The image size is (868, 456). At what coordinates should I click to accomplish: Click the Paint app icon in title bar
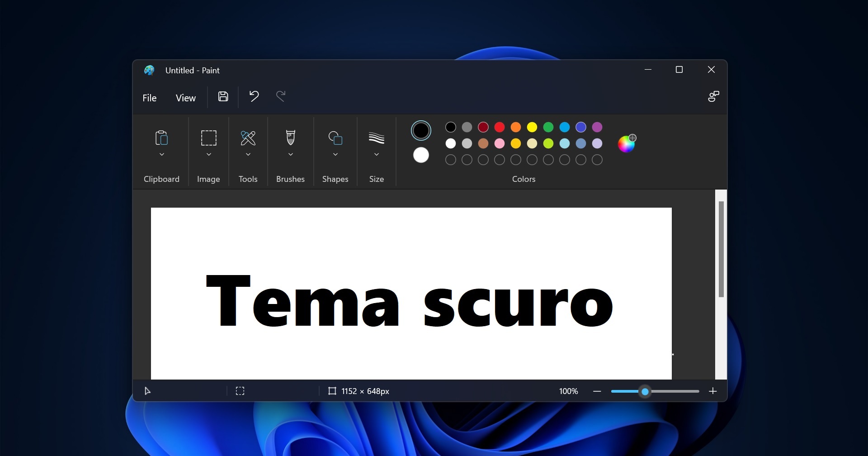coord(149,70)
